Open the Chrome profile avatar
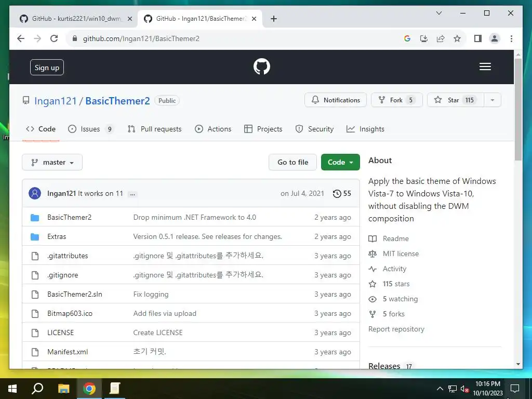The width and height of the screenshot is (532, 399). pos(495,38)
